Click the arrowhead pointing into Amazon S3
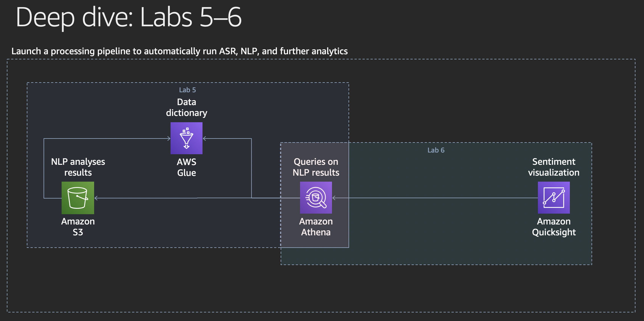Image resolution: width=644 pixels, height=321 pixels. point(96,198)
